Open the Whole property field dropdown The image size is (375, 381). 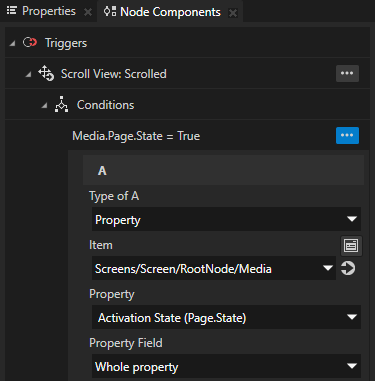tap(226, 366)
